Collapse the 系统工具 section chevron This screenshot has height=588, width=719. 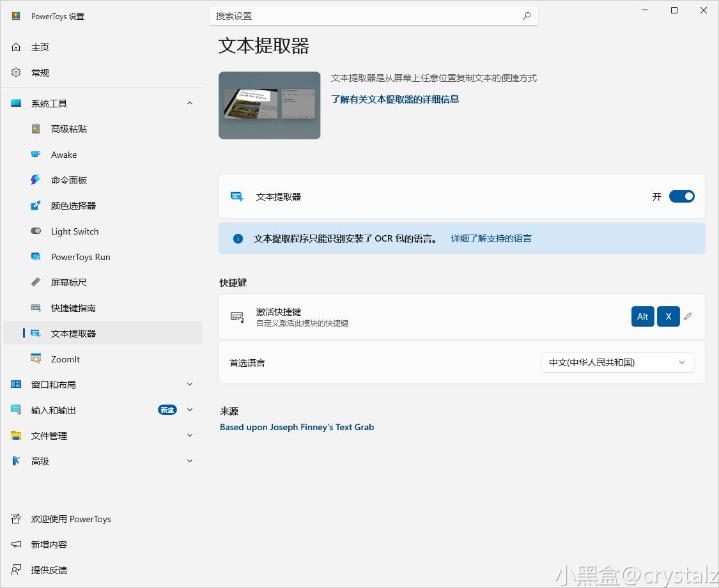(190, 103)
